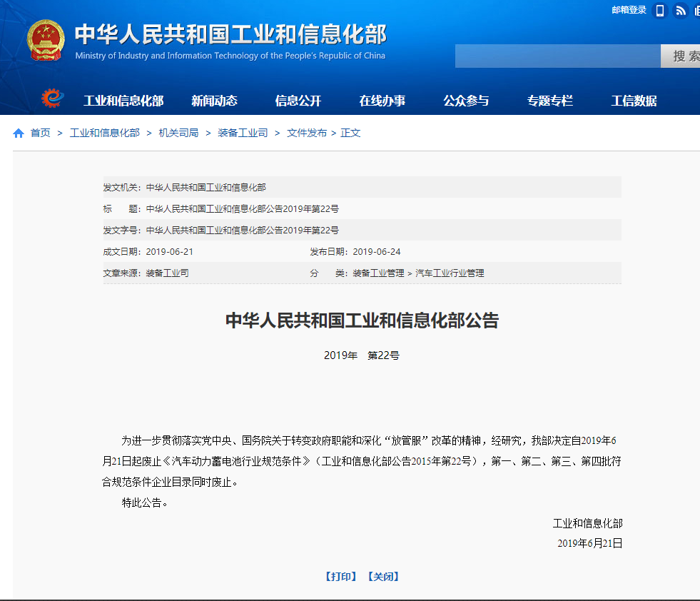Click the English ministry name subtitle
700x601 pixels.
[230, 56]
